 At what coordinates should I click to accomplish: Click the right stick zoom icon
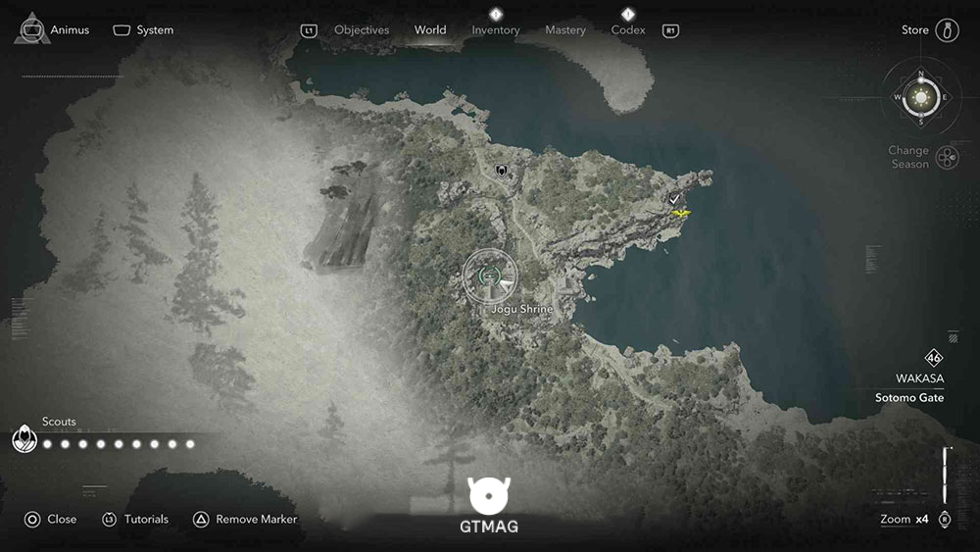[945, 520]
